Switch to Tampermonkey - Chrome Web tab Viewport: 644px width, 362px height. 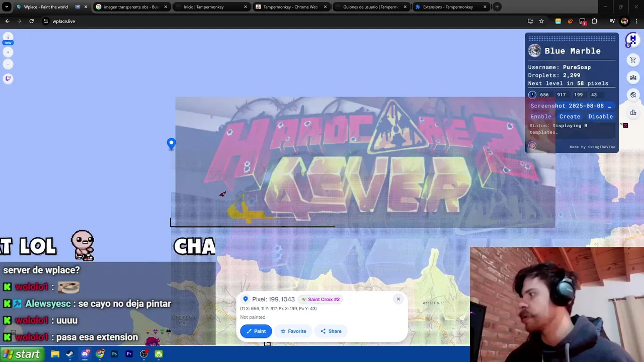point(291,7)
